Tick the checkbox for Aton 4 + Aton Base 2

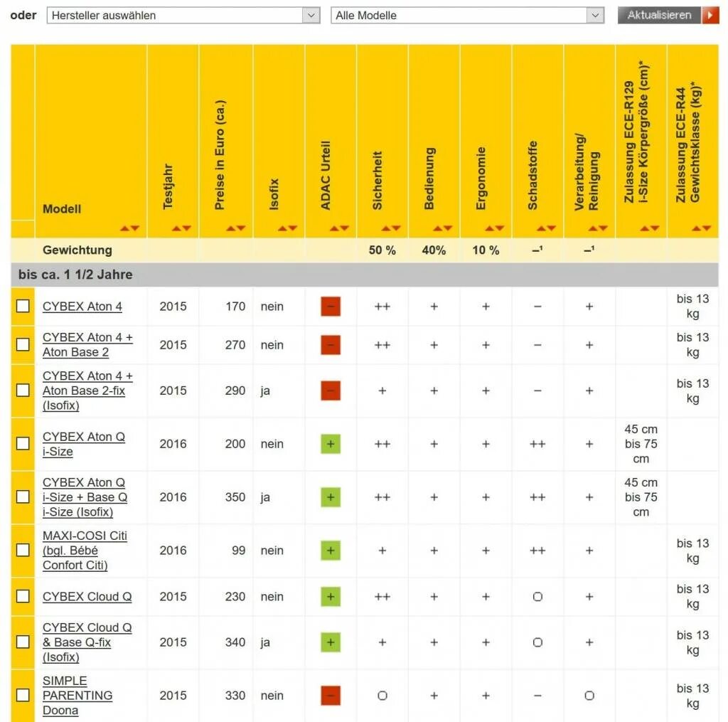[x=23, y=345]
